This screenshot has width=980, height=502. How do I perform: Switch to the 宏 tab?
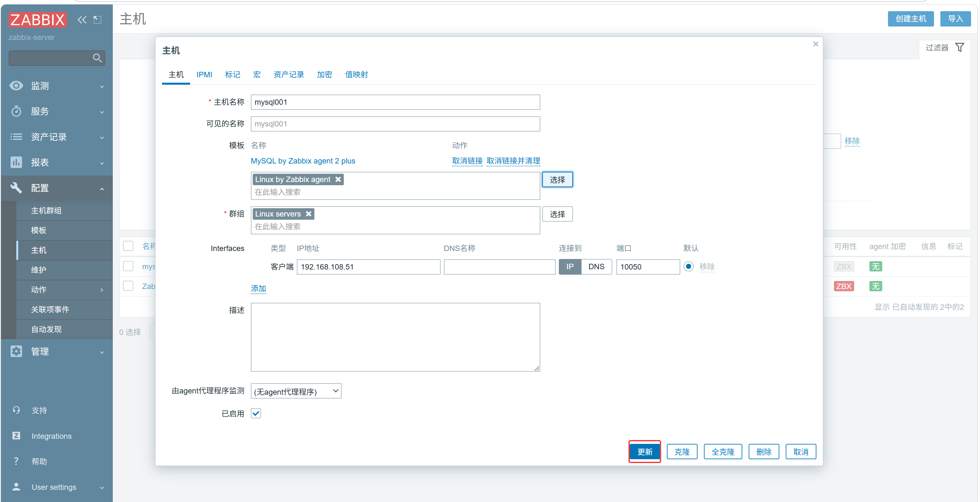(257, 74)
